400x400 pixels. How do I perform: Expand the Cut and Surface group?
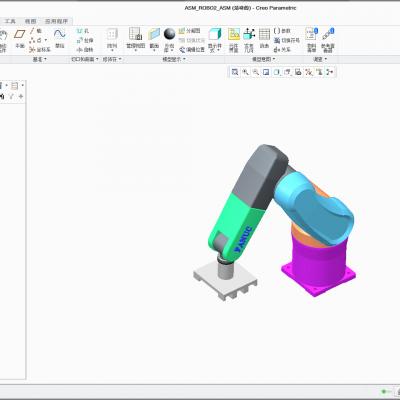(x=85, y=59)
